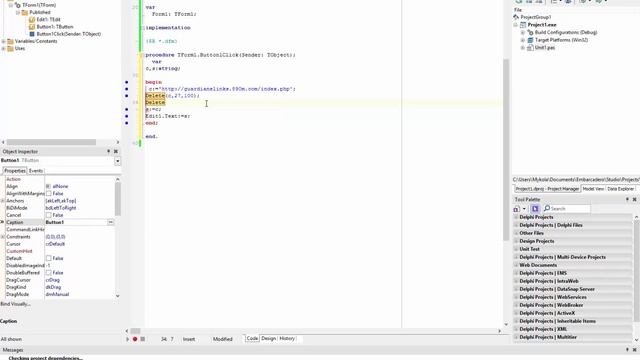This screenshot has width=640, height=360.
Task: Toggle the Cancel property checkbox
Action: click(x=49, y=215)
